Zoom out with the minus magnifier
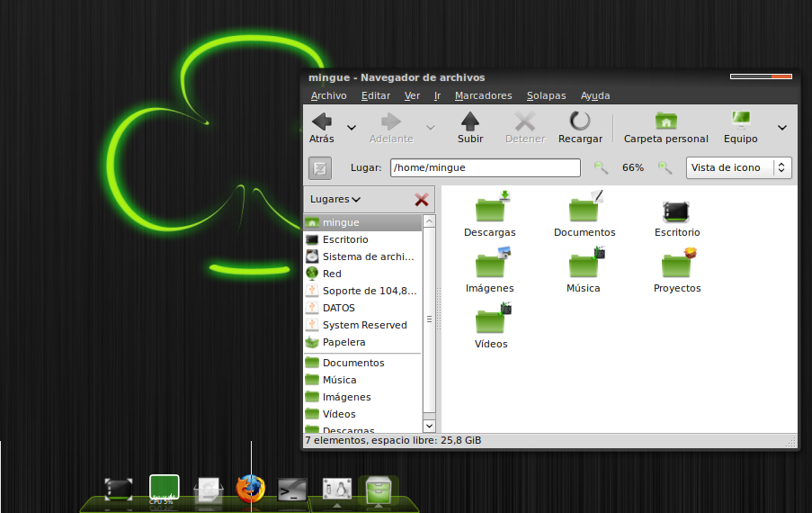This screenshot has height=513, width=812. point(601,168)
